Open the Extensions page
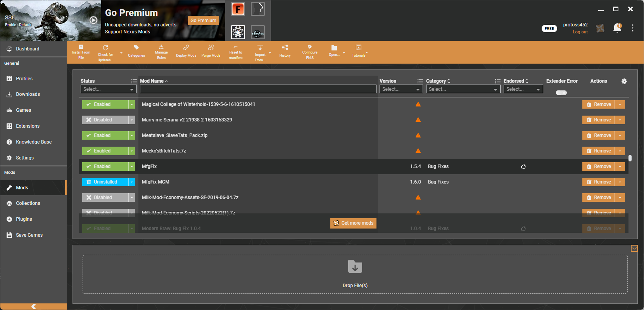Screen dimensions: 644x310 33,126
